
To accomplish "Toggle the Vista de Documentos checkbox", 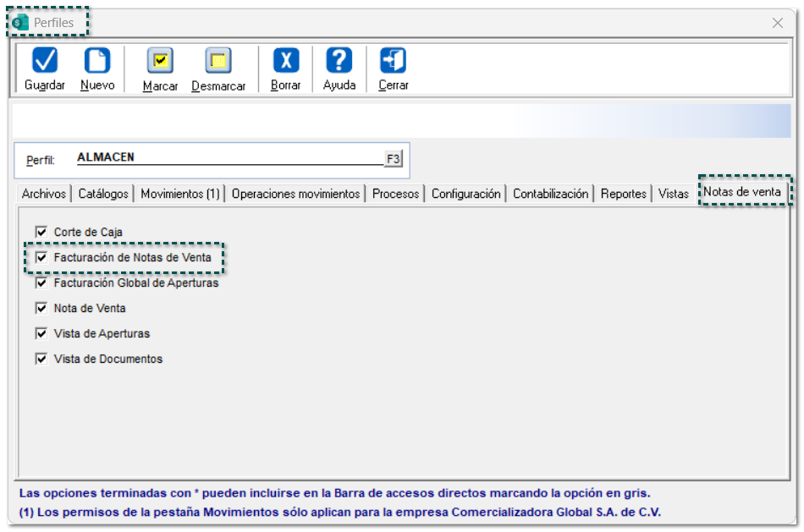I will pyautogui.click(x=41, y=359).
